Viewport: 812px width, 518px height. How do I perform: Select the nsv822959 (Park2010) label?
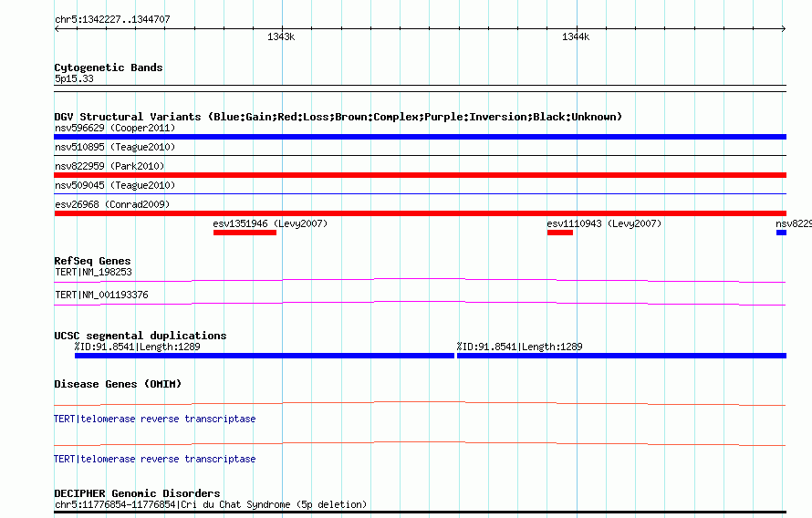(109, 166)
